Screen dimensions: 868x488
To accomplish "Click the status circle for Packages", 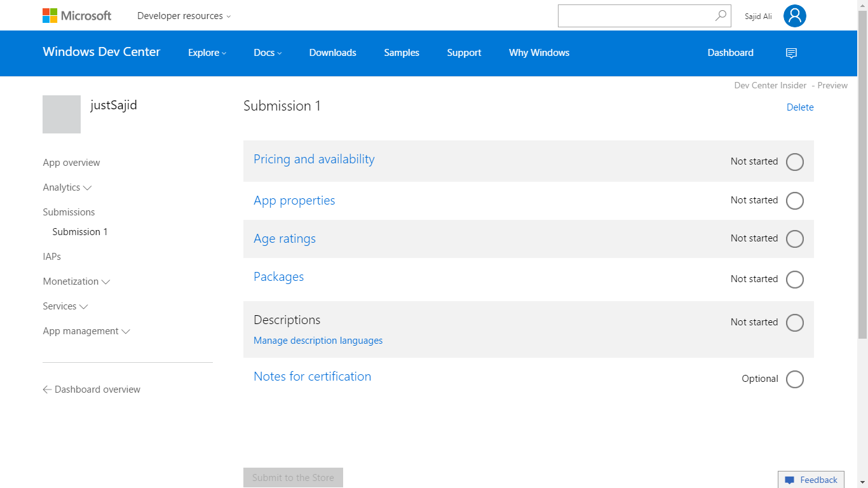I will point(795,280).
